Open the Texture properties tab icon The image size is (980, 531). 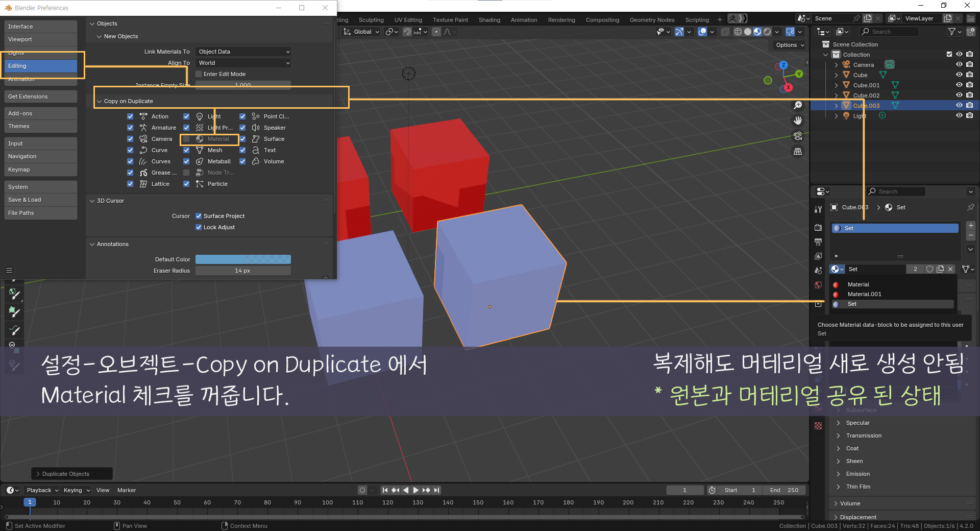point(818,426)
